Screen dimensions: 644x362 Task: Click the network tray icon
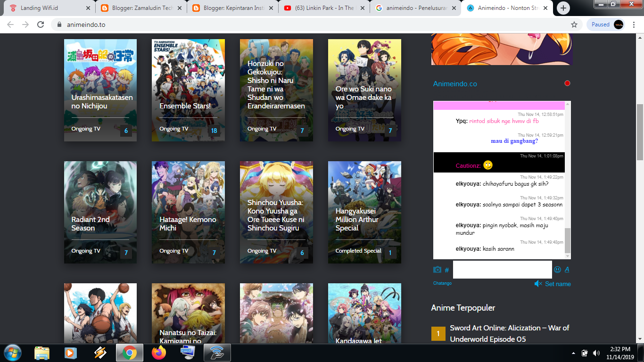[585, 353]
